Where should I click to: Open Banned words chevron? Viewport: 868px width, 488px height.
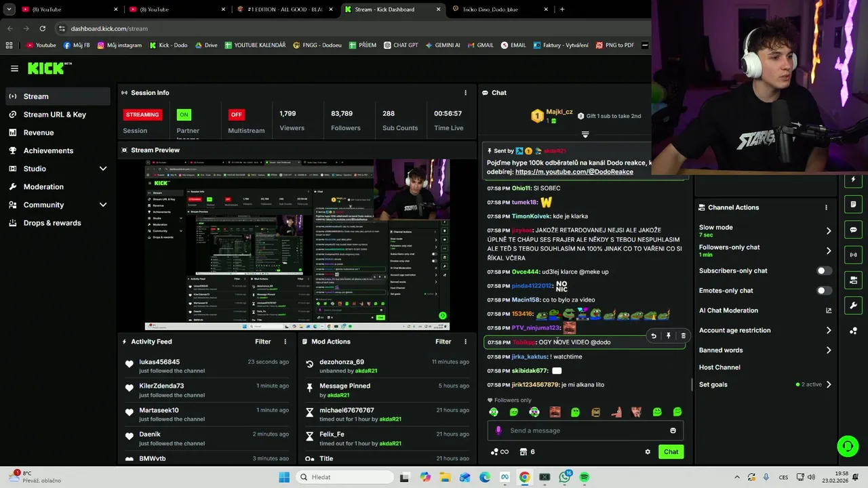point(828,350)
